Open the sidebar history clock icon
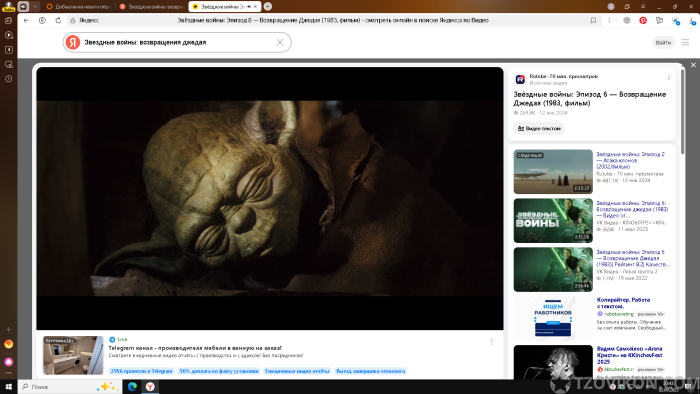This screenshot has width=700, height=394. click(x=8, y=79)
